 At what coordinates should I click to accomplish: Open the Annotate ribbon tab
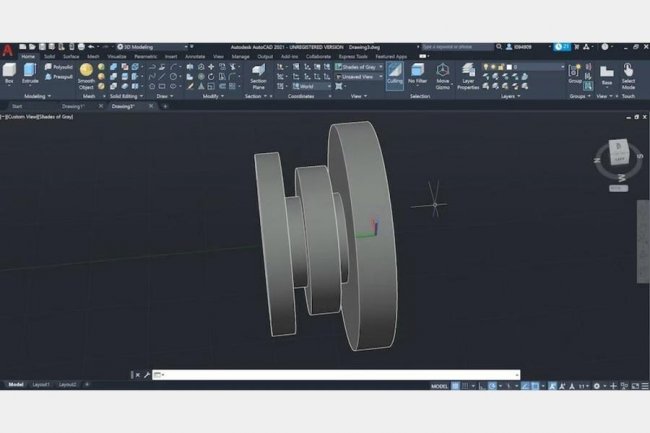195,56
